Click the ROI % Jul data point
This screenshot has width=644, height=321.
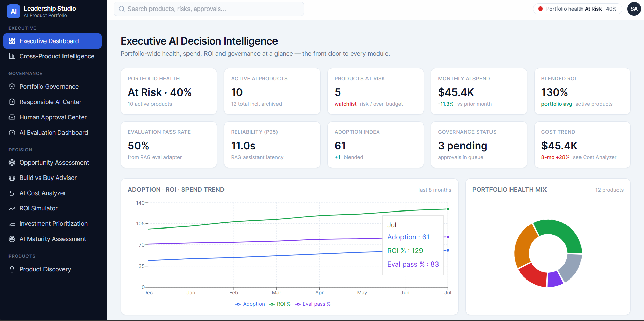(x=448, y=209)
